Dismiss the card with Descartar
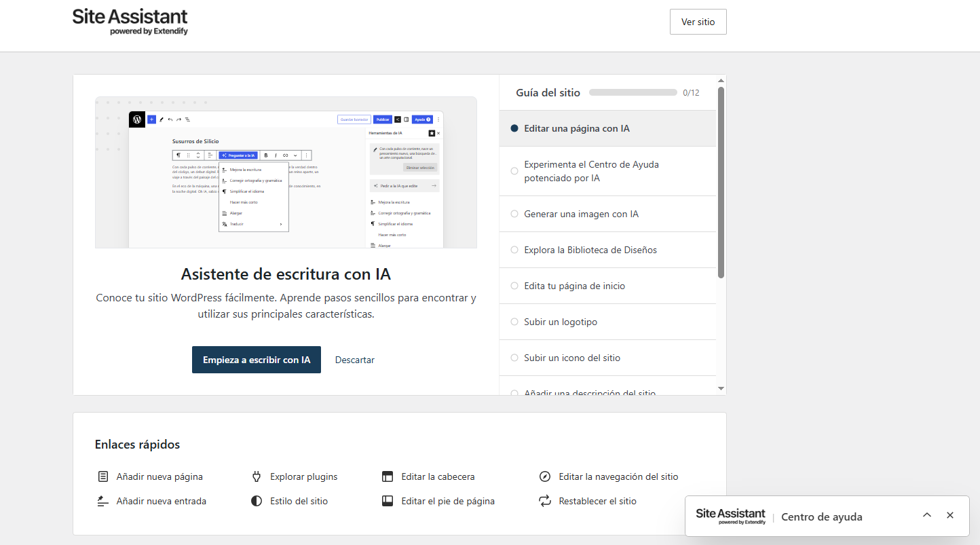 [x=355, y=360]
